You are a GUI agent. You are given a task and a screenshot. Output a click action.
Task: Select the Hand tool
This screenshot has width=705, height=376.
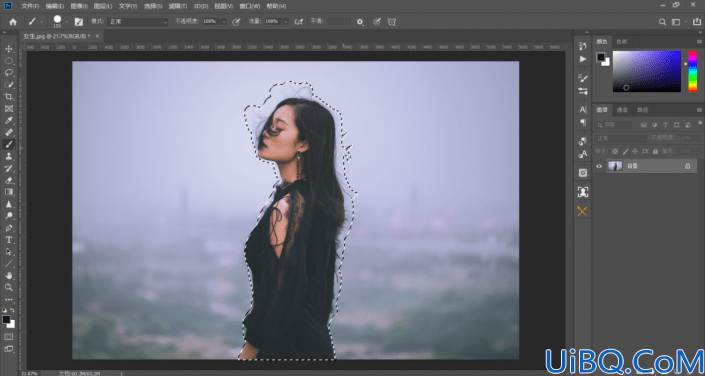(9, 275)
